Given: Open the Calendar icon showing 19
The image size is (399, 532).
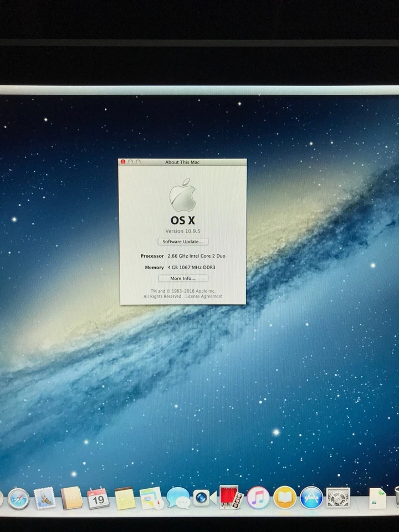Looking at the screenshot, I should 98,498.
